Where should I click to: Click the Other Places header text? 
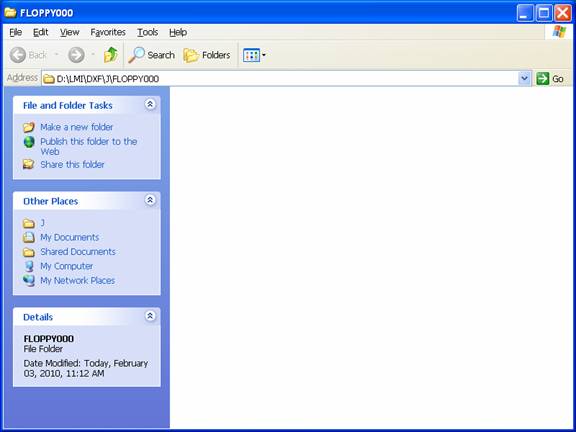click(x=50, y=201)
